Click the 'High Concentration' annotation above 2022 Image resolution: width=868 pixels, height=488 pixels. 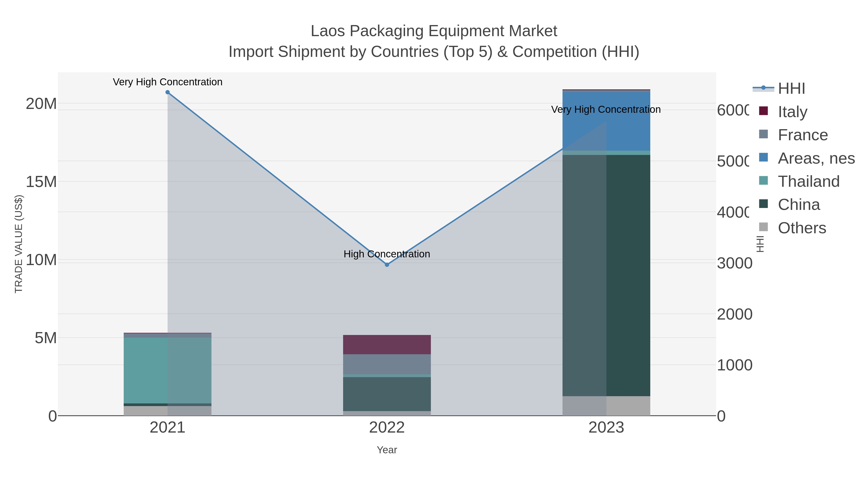tap(387, 254)
